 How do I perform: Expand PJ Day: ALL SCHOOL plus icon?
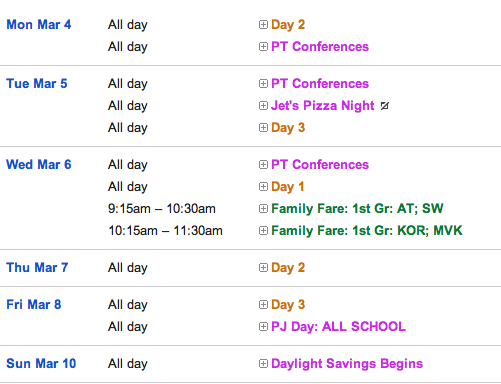point(263,327)
